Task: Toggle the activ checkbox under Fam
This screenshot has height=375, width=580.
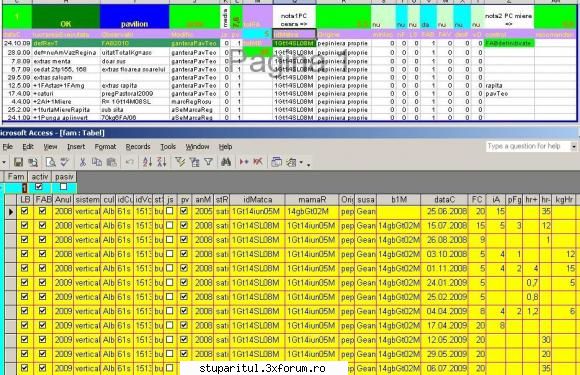Action: click(38, 187)
